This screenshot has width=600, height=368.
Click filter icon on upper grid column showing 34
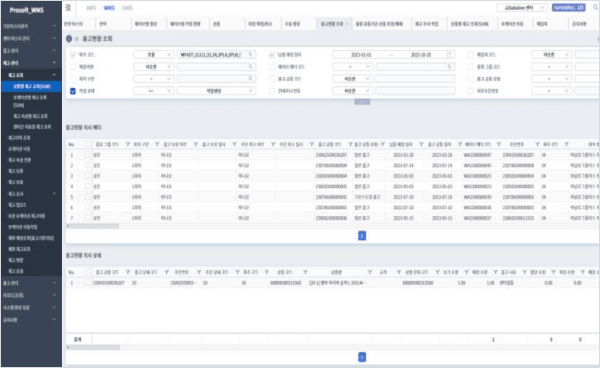point(566,144)
